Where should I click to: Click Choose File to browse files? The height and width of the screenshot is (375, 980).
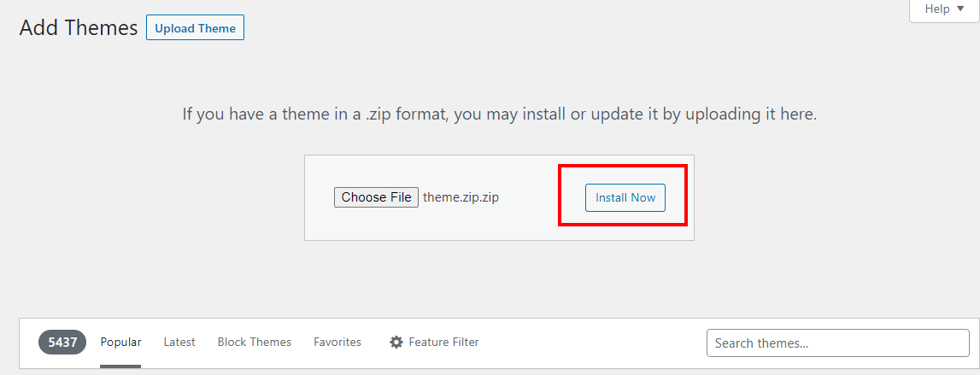click(376, 197)
